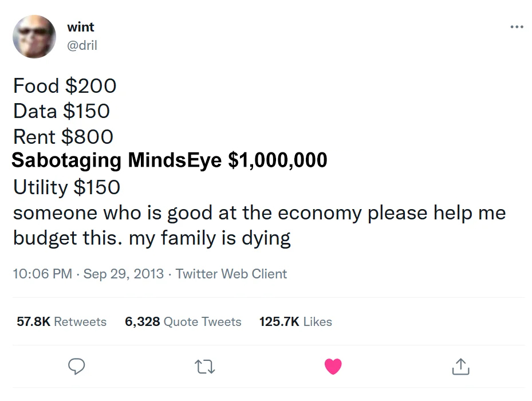Click the Twitter Web Client source link

231,274
